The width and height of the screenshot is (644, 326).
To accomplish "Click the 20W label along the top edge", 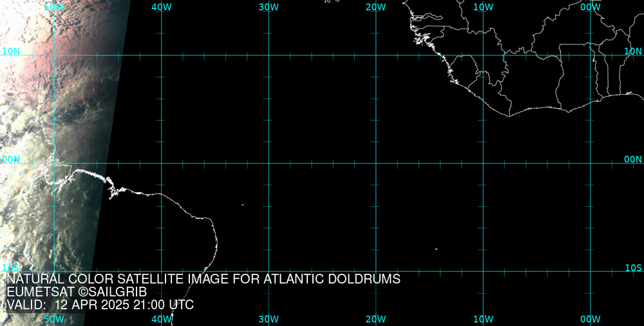I will [x=376, y=7].
